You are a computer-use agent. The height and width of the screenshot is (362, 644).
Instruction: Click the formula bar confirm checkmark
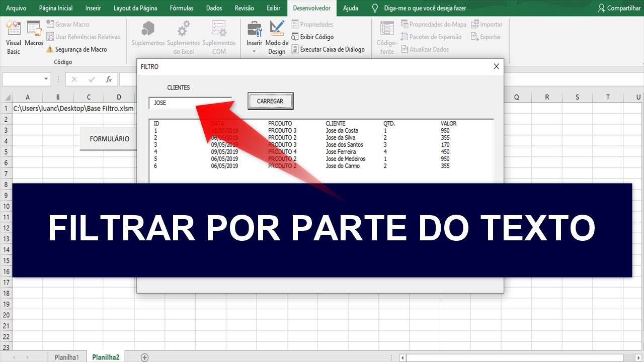point(92,79)
